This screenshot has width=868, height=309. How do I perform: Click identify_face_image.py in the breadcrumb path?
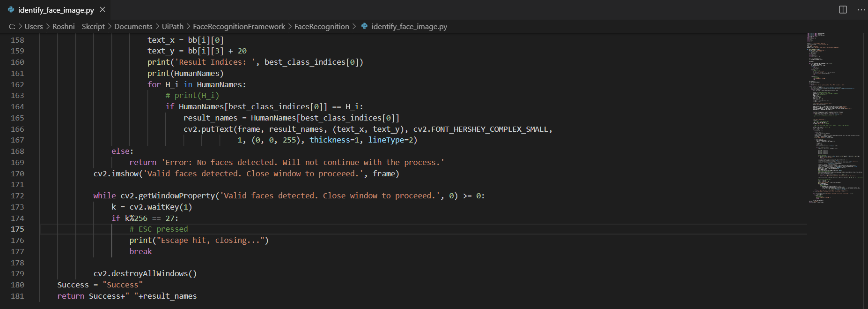[409, 26]
